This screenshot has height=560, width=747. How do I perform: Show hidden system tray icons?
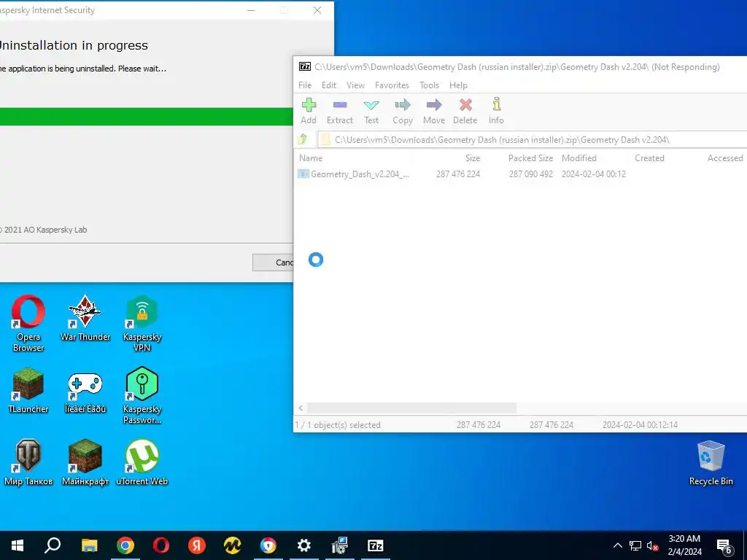[x=617, y=545]
